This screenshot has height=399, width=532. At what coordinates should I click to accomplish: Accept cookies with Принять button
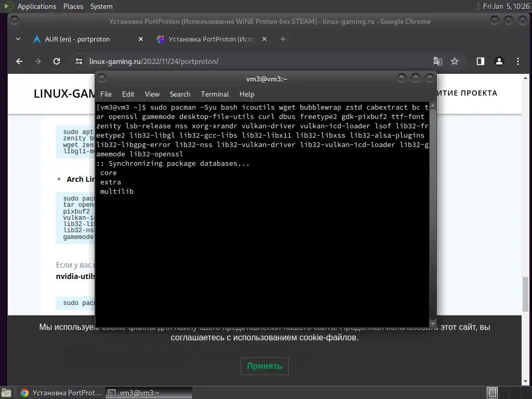coord(264,366)
